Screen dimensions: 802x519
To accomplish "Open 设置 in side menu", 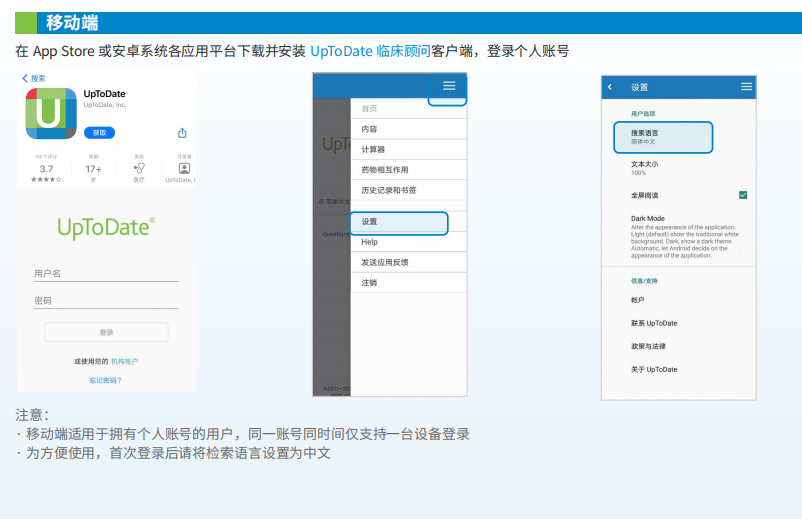I will click(x=399, y=222).
